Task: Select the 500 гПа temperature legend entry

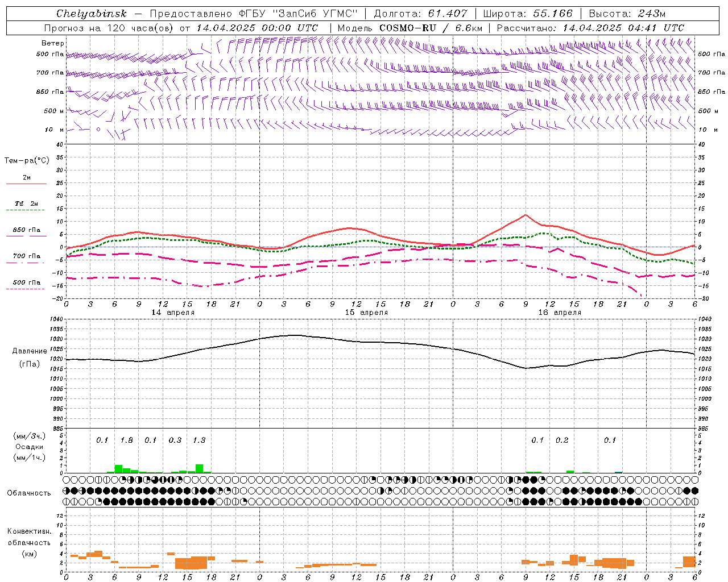Action: click(27, 282)
